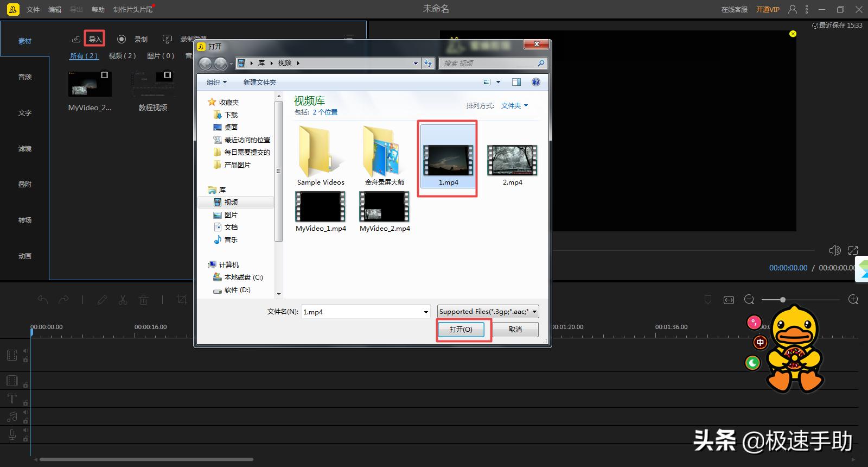The image size is (868, 467).
Task: Toggle the preview pane icon in dialog
Action: click(x=516, y=82)
